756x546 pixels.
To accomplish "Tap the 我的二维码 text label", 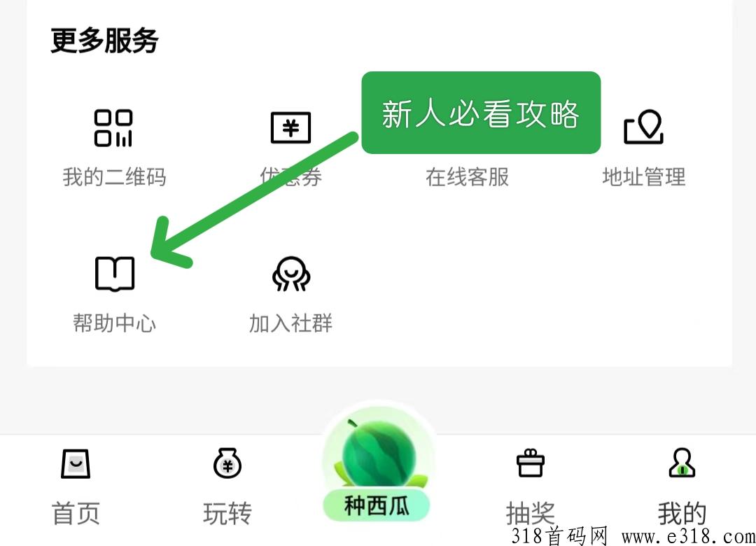I will coord(114,177).
